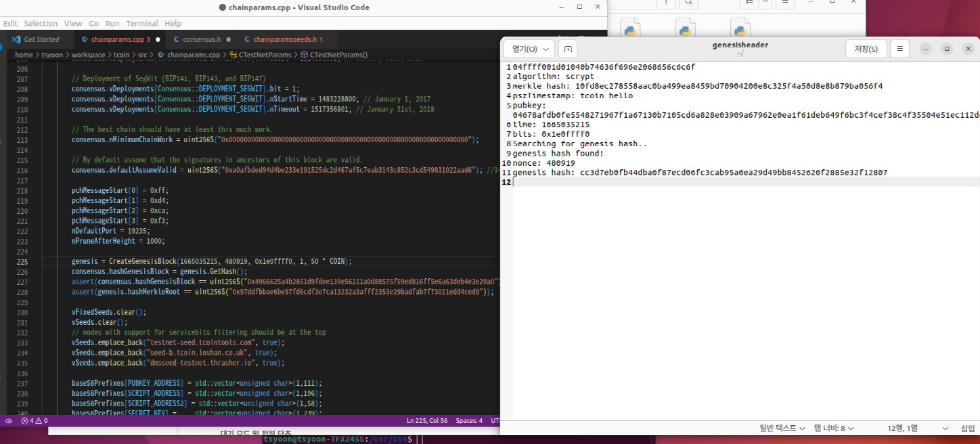Click the 'pszTimestamp: tcoin hello' line
This screenshot has width=980, height=444.
(x=573, y=95)
